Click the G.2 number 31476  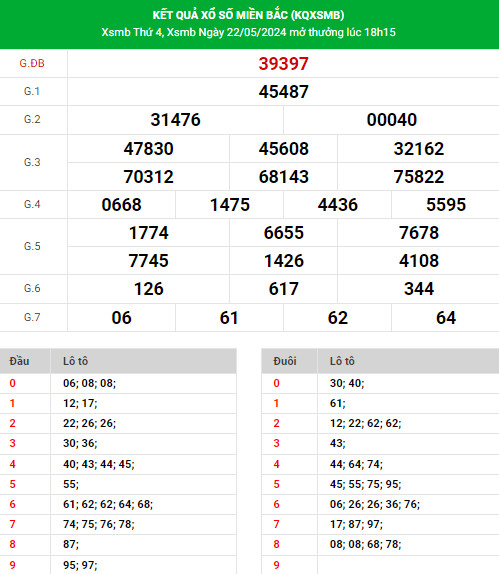(175, 120)
